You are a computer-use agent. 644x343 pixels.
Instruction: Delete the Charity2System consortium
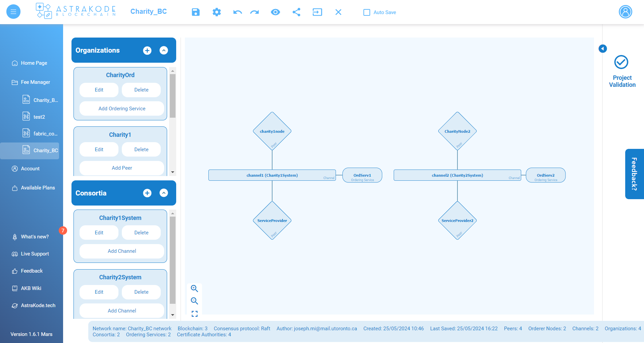tap(141, 292)
